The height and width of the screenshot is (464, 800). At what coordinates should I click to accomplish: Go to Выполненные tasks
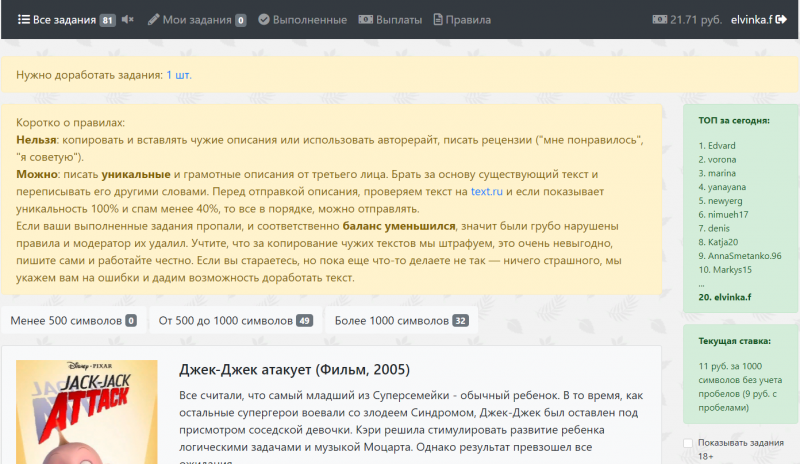pyautogui.click(x=310, y=20)
